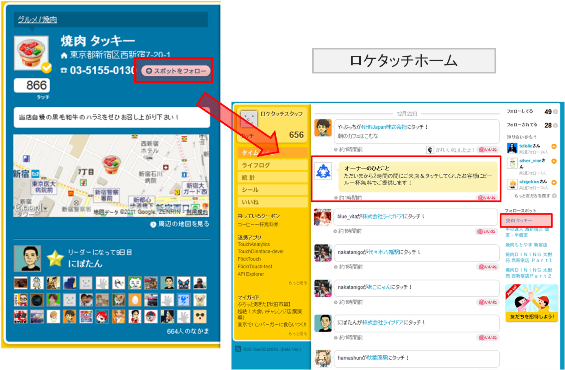The image size is (565, 370).
Task: Open the 周辺の地図を見る map link
Action: [183, 224]
